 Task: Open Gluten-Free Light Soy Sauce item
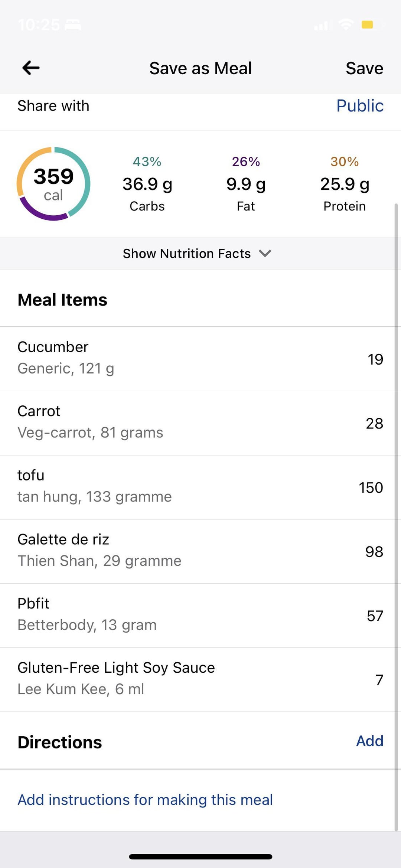click(200, 679)
